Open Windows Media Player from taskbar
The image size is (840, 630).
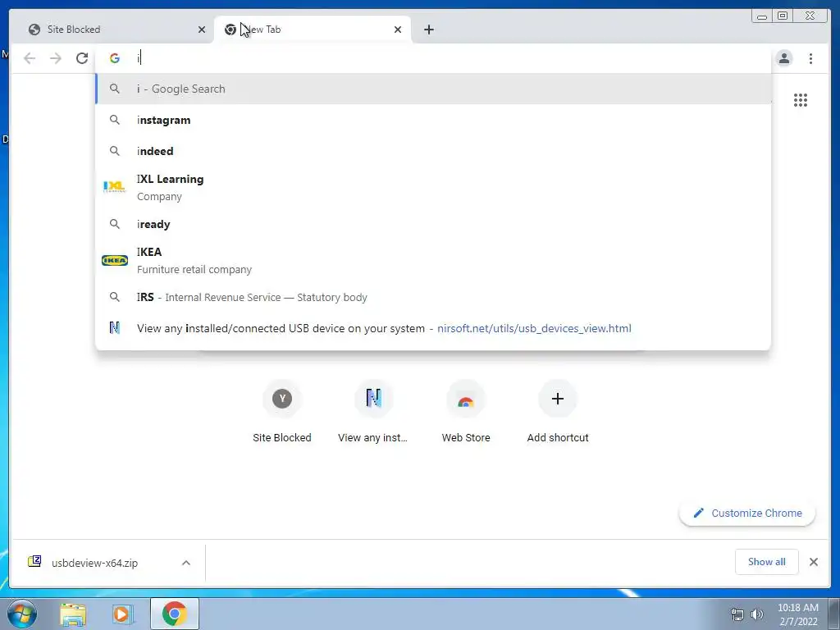pos(121,614)
